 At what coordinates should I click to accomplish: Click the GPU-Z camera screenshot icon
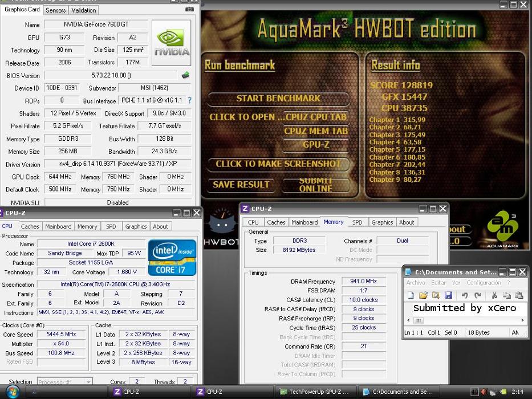click(190, 9)
